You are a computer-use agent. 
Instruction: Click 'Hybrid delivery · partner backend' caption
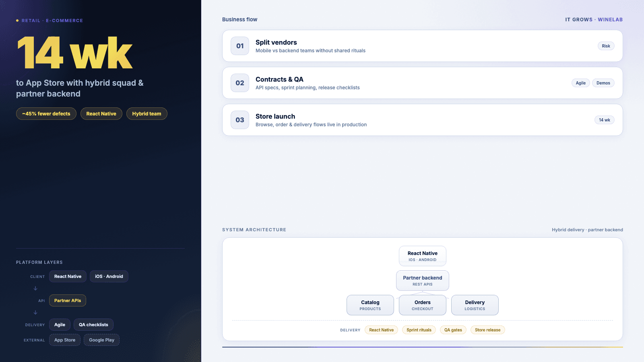(x=587, y=230)
